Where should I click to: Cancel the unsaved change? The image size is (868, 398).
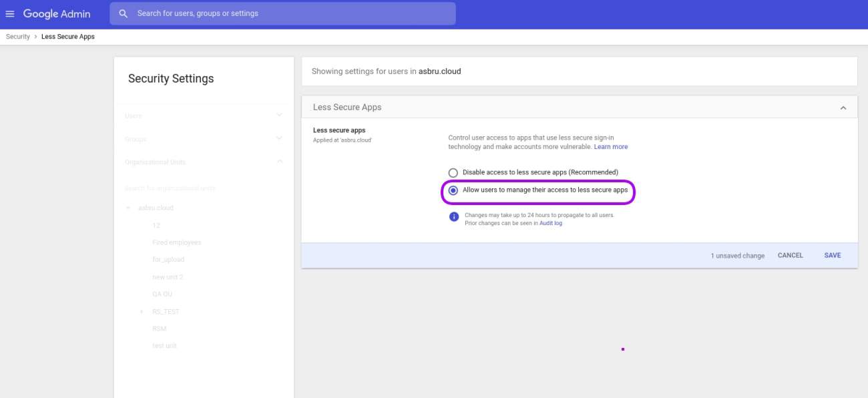[x=790, y=255]
